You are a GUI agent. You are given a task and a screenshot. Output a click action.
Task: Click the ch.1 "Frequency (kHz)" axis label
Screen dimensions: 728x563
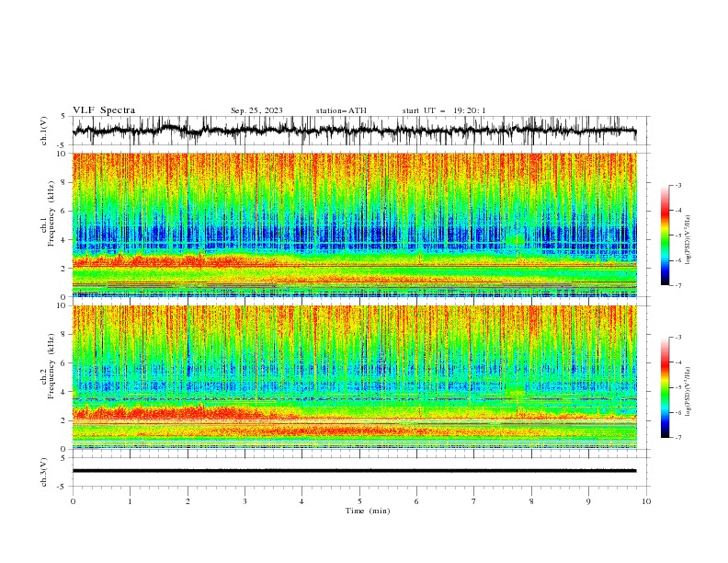(x=51, y=213)
